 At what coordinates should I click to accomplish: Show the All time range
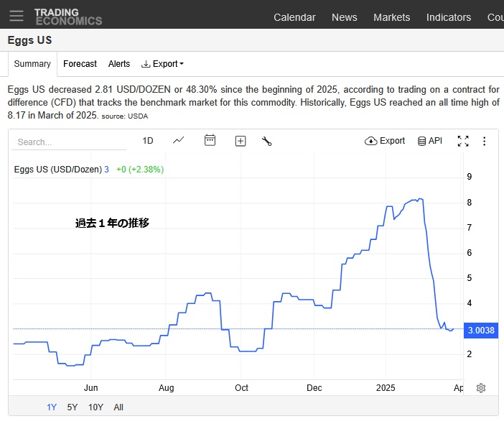[118, 407]
